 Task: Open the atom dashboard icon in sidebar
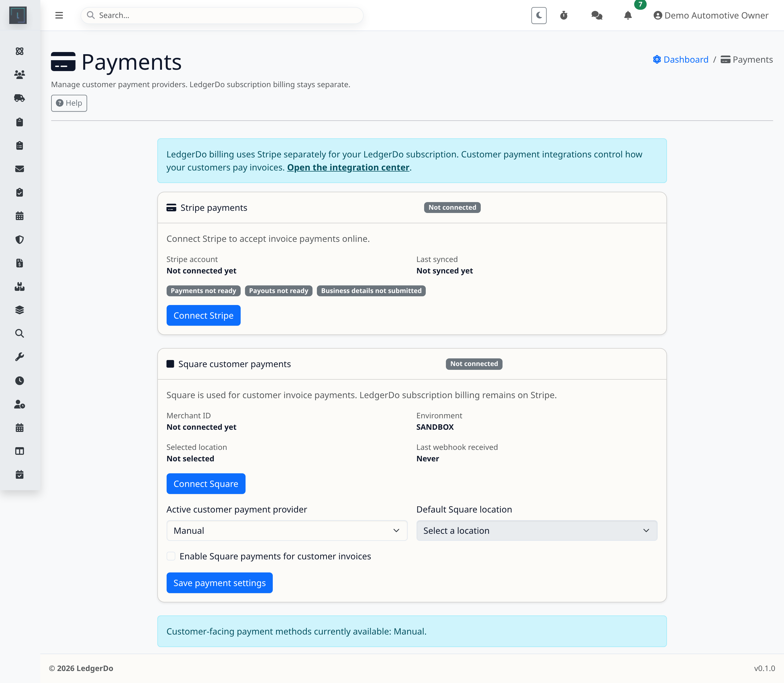click(x=19, y=51)
